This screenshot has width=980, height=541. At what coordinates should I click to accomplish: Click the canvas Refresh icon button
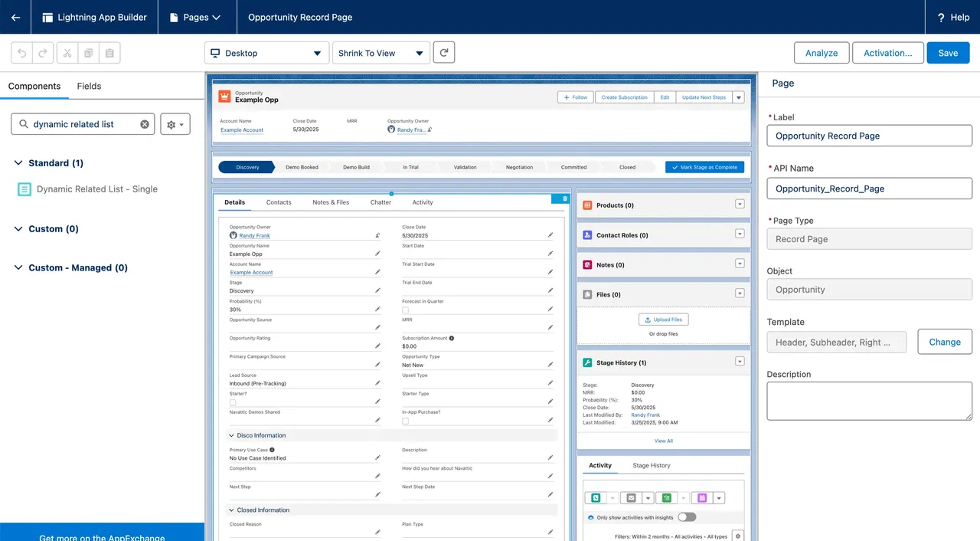click(x=444, y=53)
